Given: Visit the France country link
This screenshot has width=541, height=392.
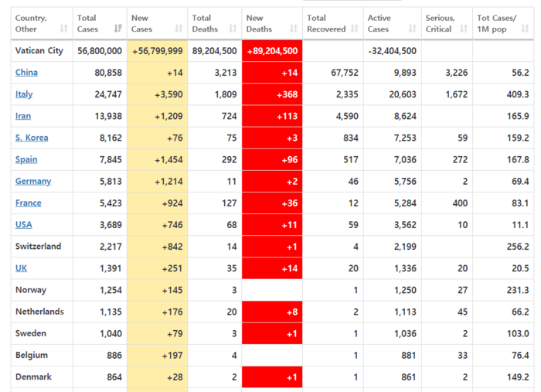Looking at the screenshot, I should coord(29,203).
